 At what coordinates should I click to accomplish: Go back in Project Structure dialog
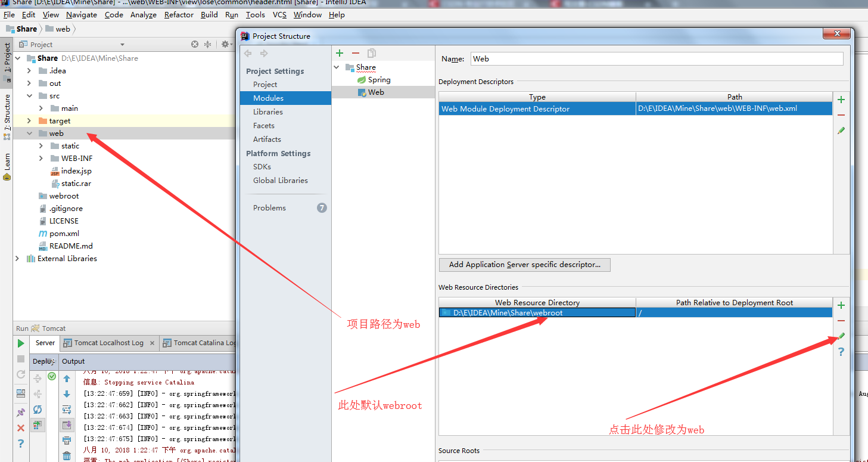coord(248,53)
